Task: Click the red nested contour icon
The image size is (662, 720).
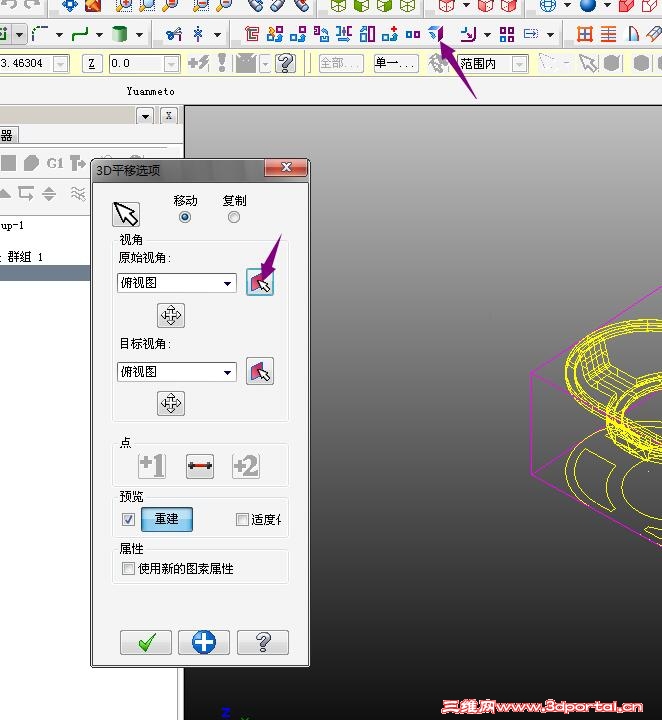Action: [252, 34]
